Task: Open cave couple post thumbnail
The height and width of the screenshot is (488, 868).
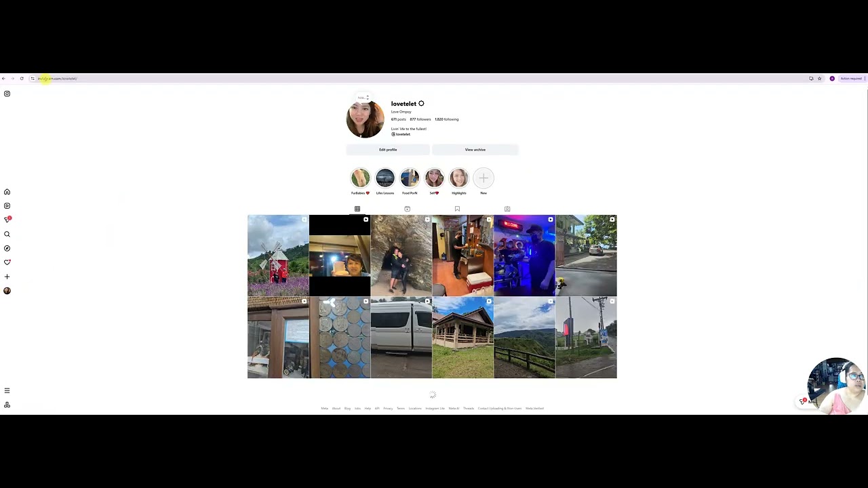Action: 401,256
